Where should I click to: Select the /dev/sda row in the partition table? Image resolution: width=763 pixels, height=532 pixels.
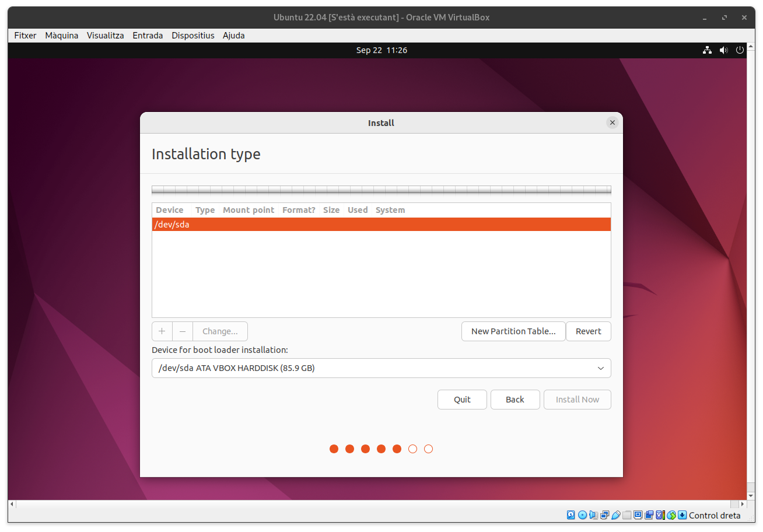(x=381, y=225)
